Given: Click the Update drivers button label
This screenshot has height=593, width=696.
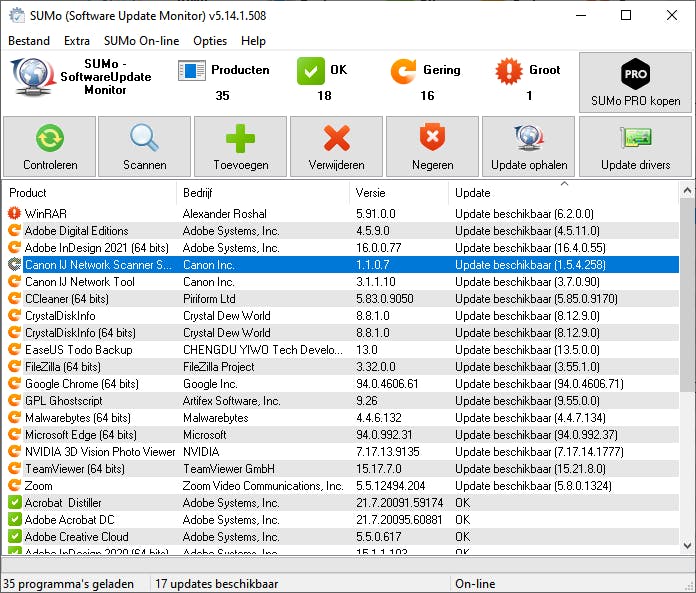Looking at the screenshot, I should point(636,165).
